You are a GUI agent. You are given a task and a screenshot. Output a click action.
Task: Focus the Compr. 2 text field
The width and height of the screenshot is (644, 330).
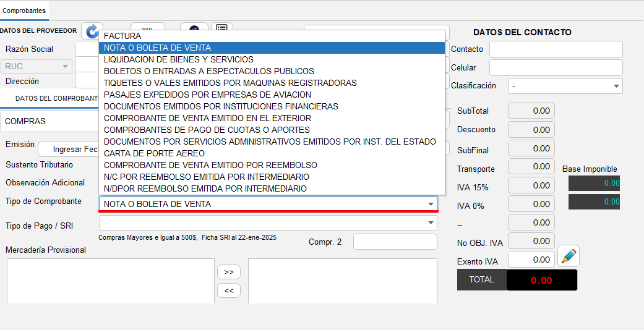pyautogui.click(x=395, y=242)
